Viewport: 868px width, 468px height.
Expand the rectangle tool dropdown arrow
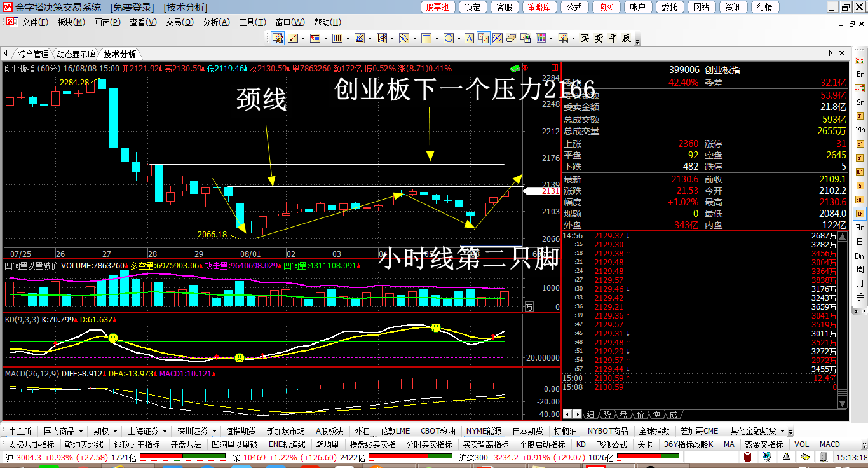[437, 38]
